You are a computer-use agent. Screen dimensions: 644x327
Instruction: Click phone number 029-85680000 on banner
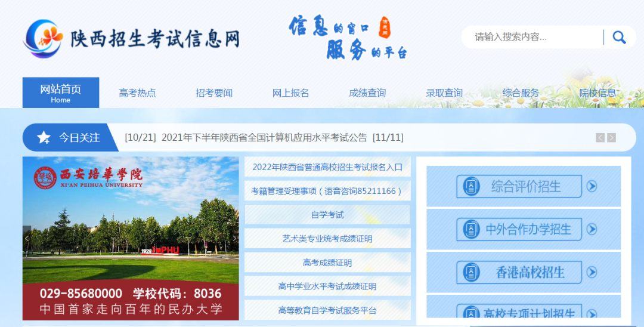(81, 294)
